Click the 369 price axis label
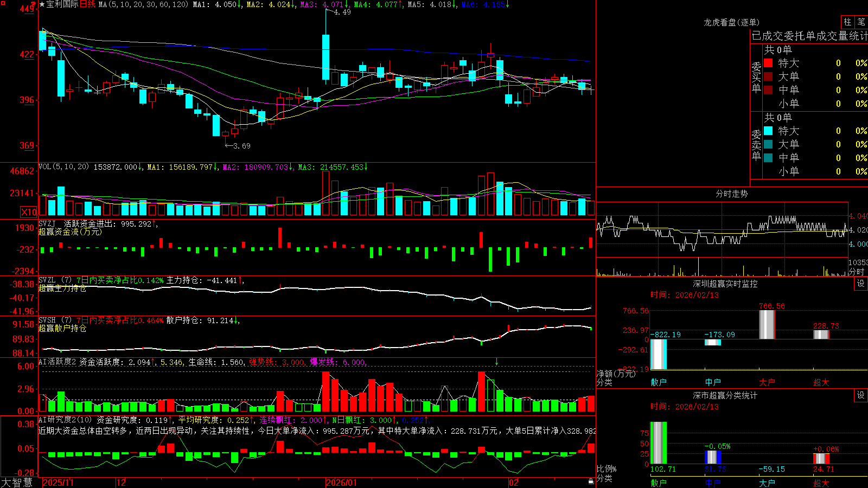Screen dimensions: 868x488 [27, 145]
